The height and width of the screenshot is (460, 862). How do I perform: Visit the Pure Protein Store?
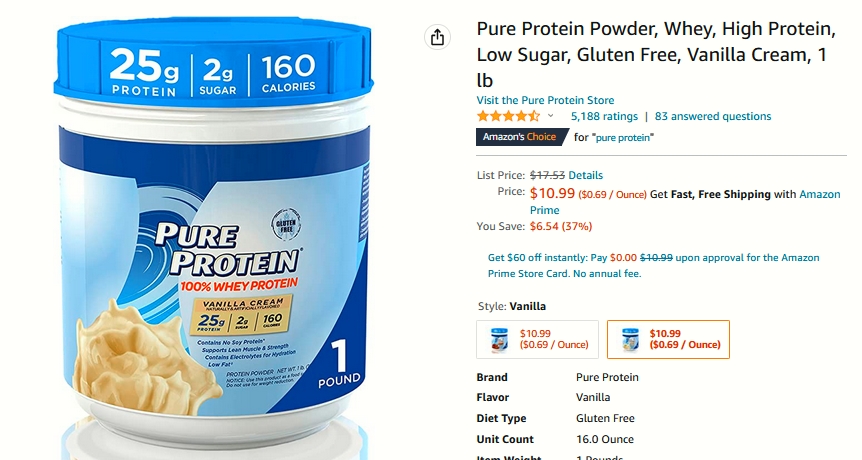(x=545, y=100)
